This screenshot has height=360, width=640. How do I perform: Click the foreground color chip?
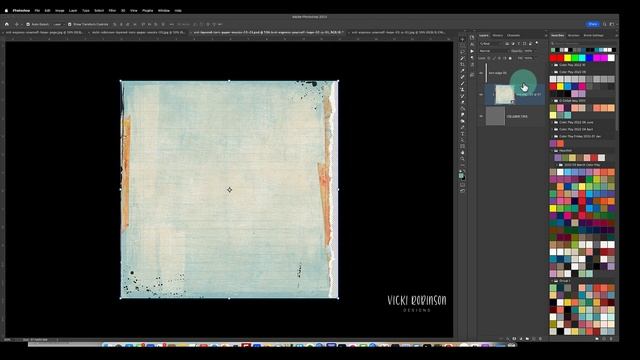(x=461, y=176)
